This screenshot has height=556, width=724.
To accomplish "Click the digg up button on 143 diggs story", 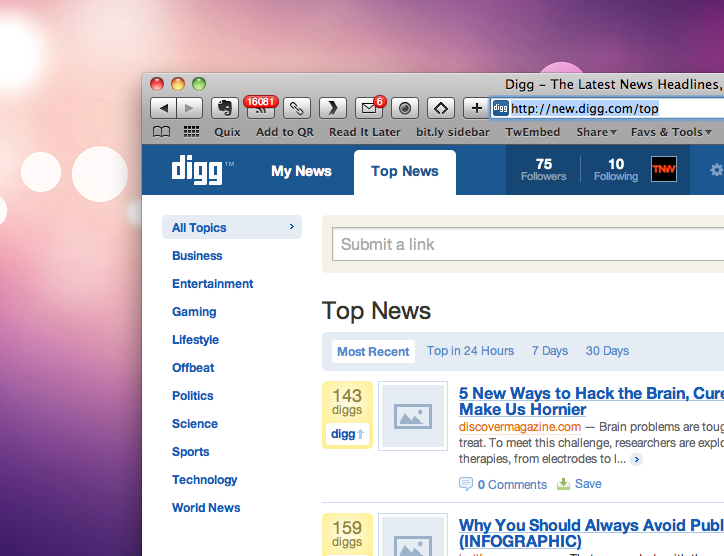I will [347, 434].
